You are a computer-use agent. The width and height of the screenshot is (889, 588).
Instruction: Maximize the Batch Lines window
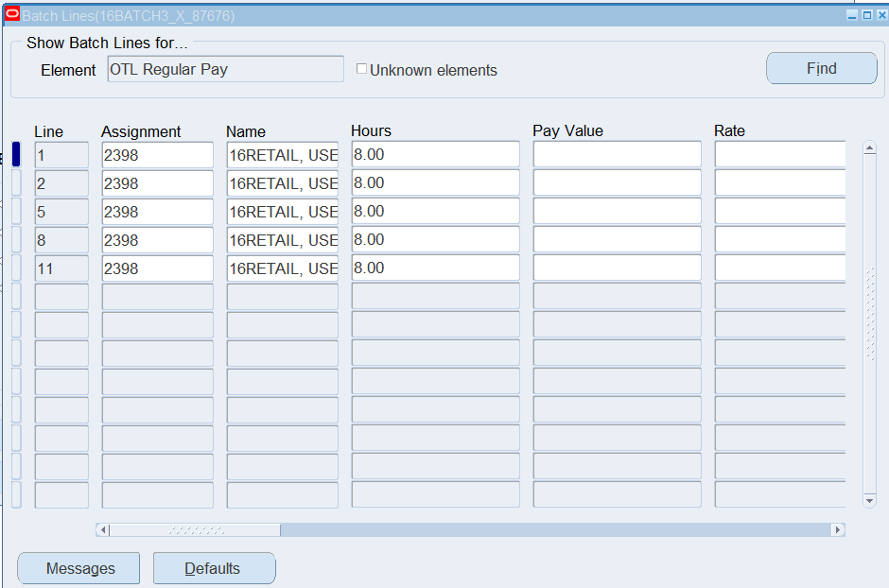867,15
